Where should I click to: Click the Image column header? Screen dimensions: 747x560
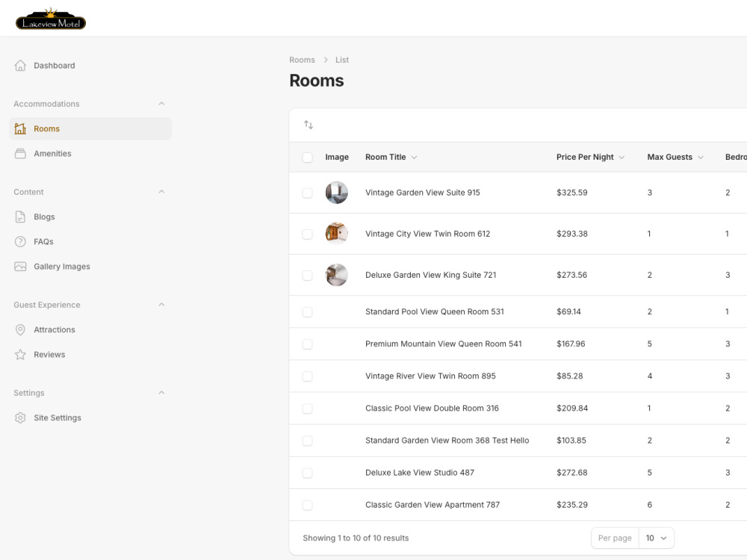[337, 157]
